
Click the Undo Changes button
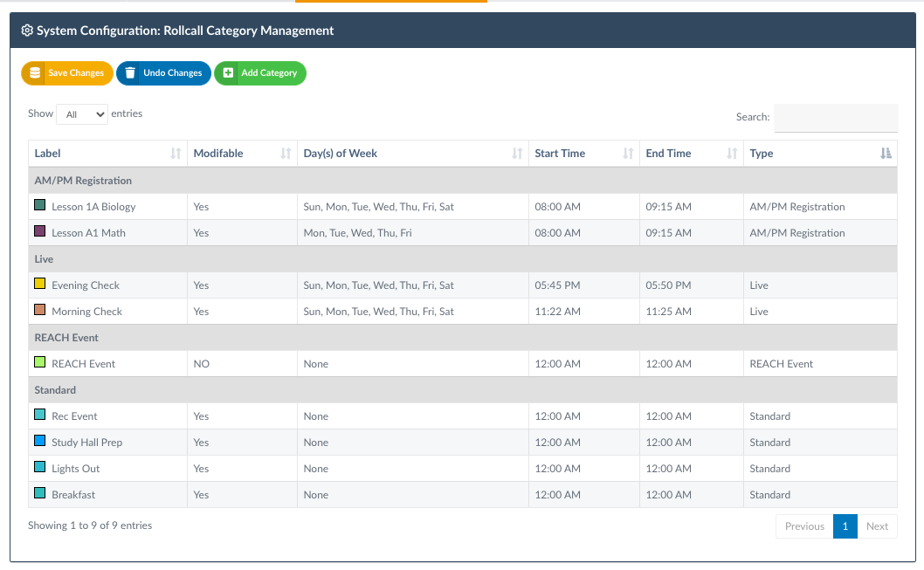164,73
